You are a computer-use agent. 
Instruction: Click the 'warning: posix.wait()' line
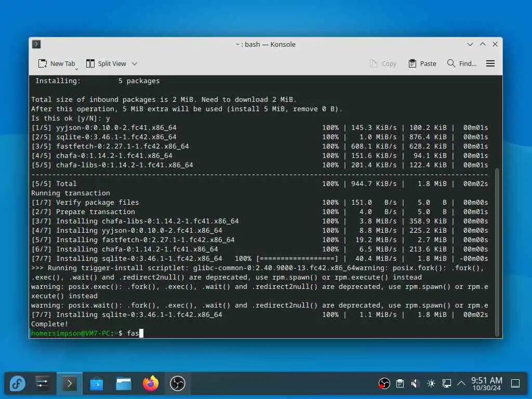(260, 305)
